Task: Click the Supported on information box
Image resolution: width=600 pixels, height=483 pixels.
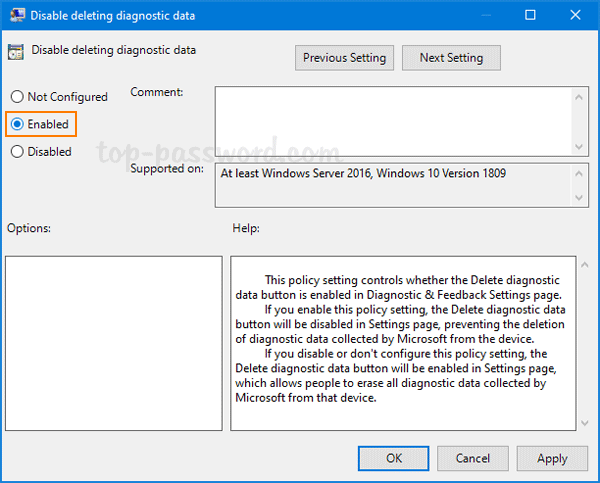Action: tap(396, 185)
